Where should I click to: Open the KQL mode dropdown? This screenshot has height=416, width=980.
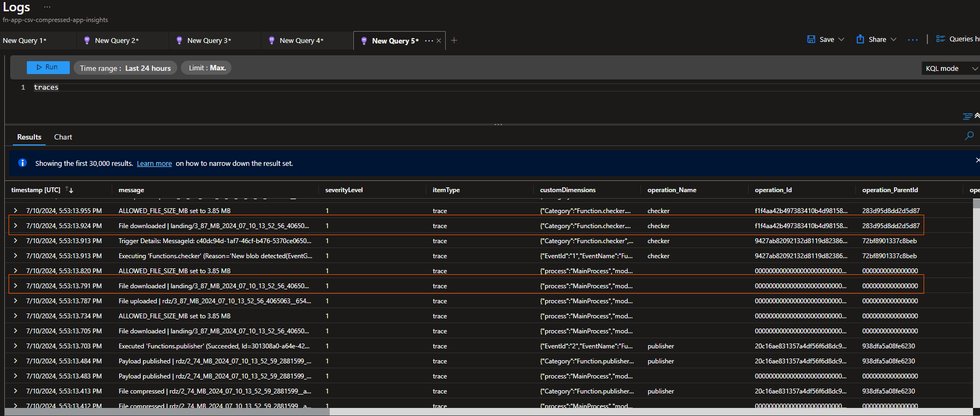pos(952,68)
